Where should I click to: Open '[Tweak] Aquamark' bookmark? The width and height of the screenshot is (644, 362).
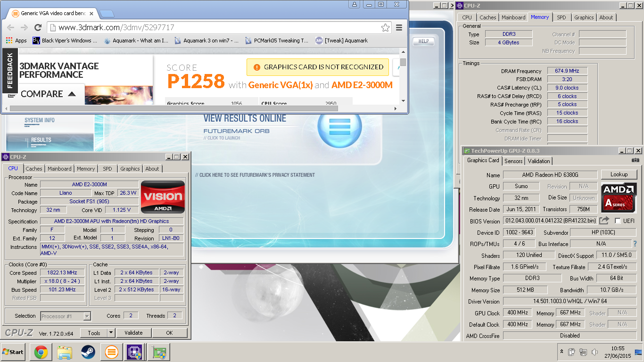[x=341, y=41]
